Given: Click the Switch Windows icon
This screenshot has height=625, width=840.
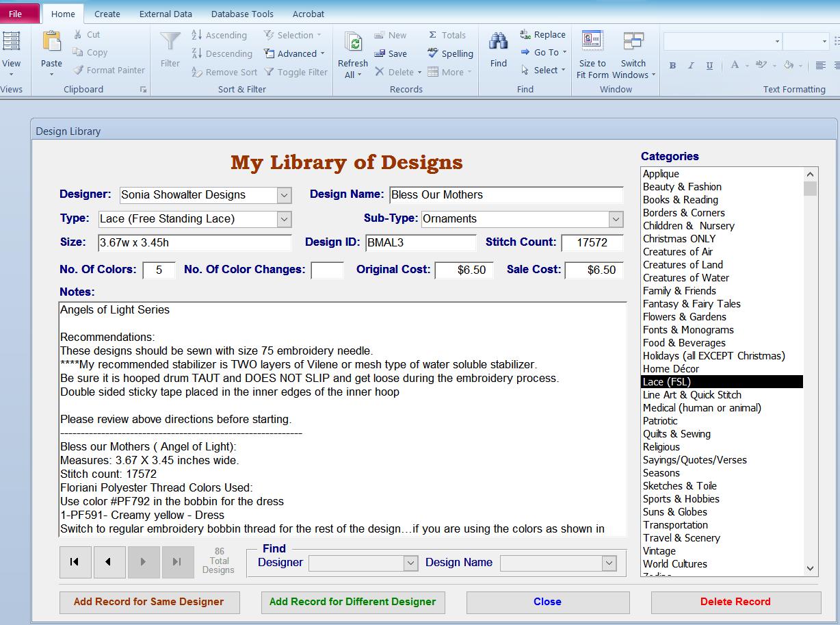Looking at the screenshot, I should [633, 41].
